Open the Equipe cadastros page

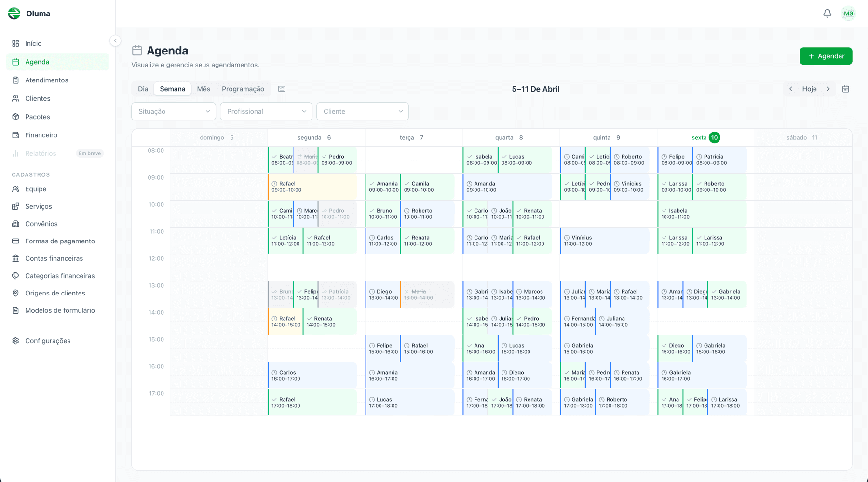pyautogui.click(x=36, y=189)
